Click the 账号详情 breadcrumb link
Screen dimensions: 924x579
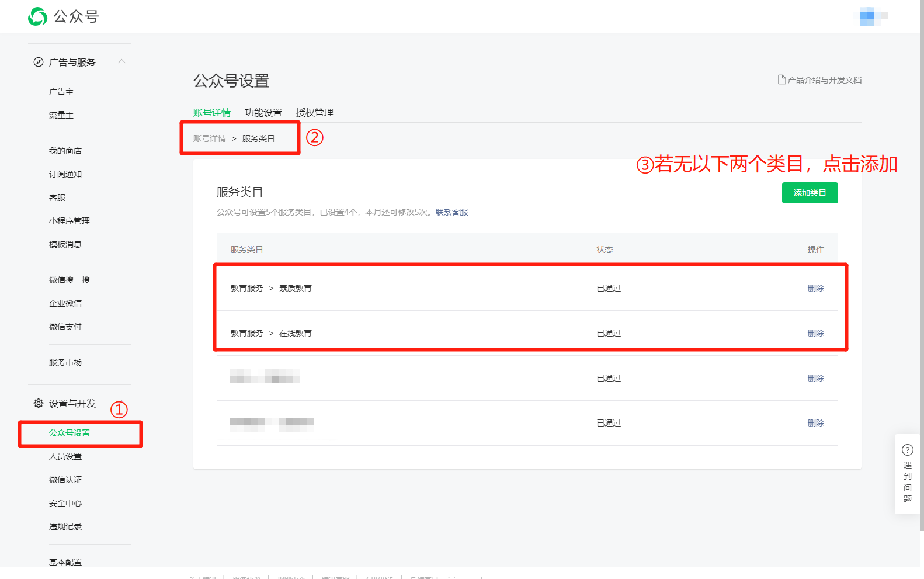pos(210,138)
